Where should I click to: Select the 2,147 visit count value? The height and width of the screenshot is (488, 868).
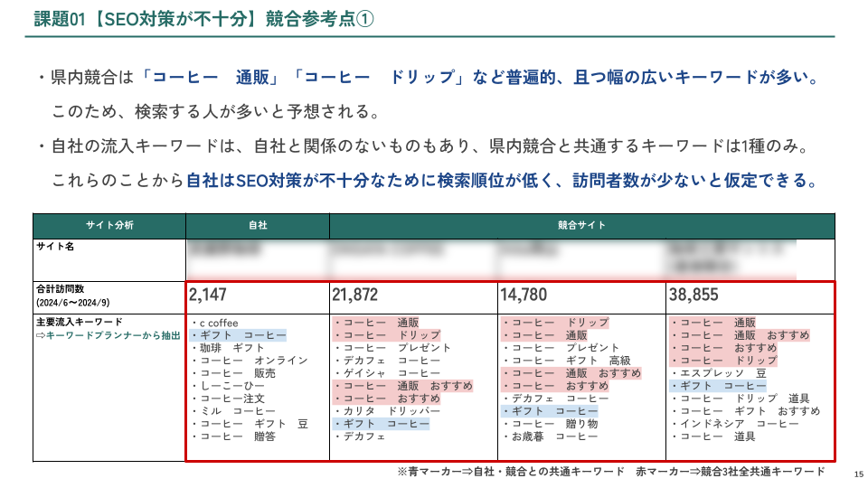click(209, 296)
